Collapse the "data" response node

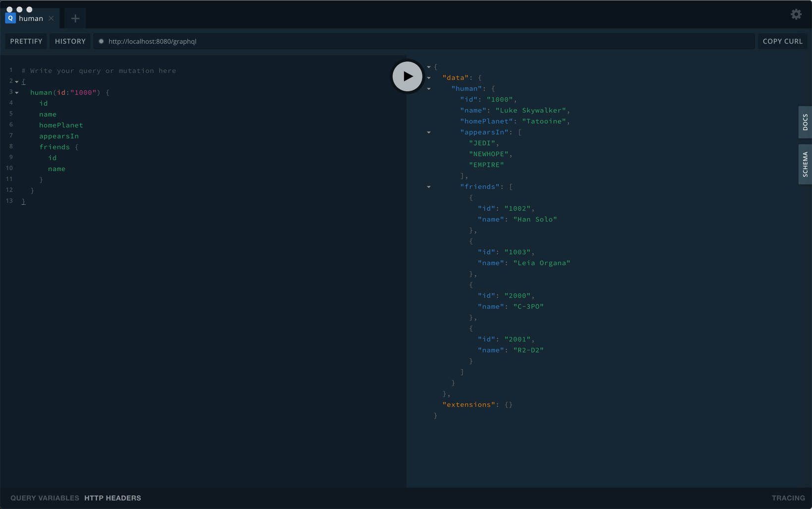[x=429, y=78]
